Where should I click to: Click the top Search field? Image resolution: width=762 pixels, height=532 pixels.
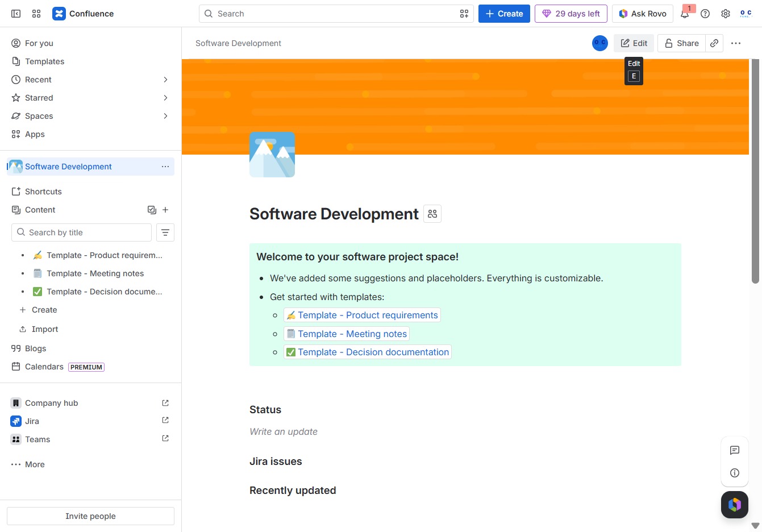pyautogui.click(x=336, y=14)
